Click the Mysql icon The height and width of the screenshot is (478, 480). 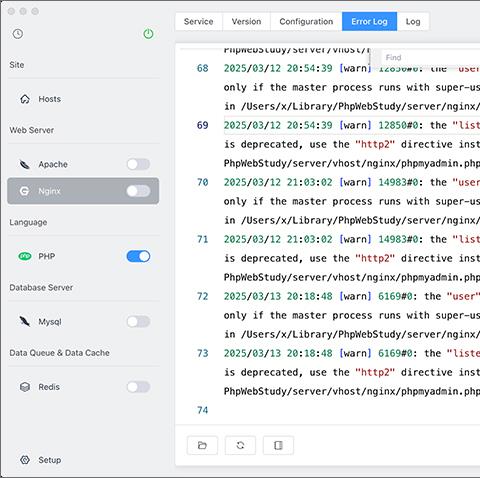tap(25, 321)
